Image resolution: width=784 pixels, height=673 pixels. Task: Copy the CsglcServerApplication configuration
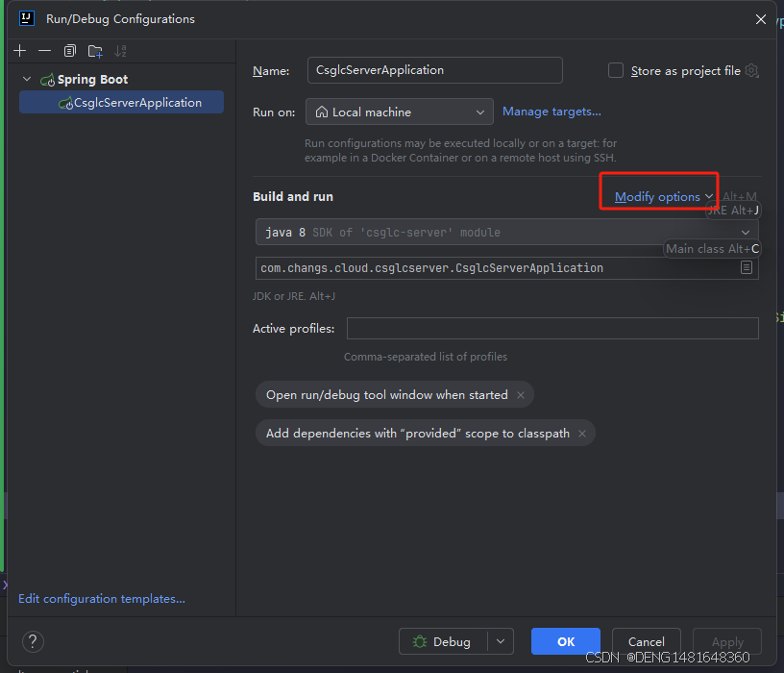(x=69, y=50)
